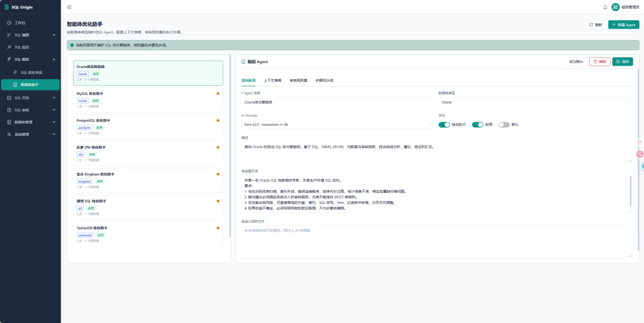Click the star on MySQL 优化助手 card

[x=218, y=94]
